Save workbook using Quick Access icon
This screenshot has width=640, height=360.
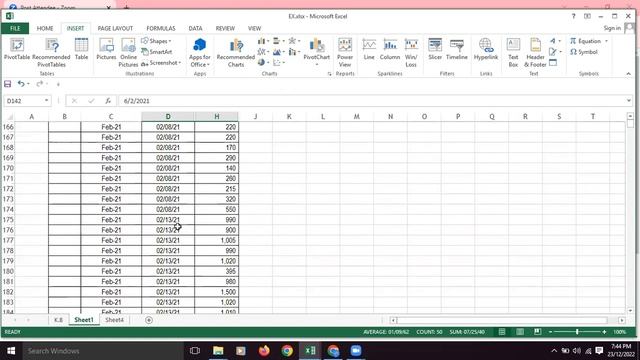7,84
